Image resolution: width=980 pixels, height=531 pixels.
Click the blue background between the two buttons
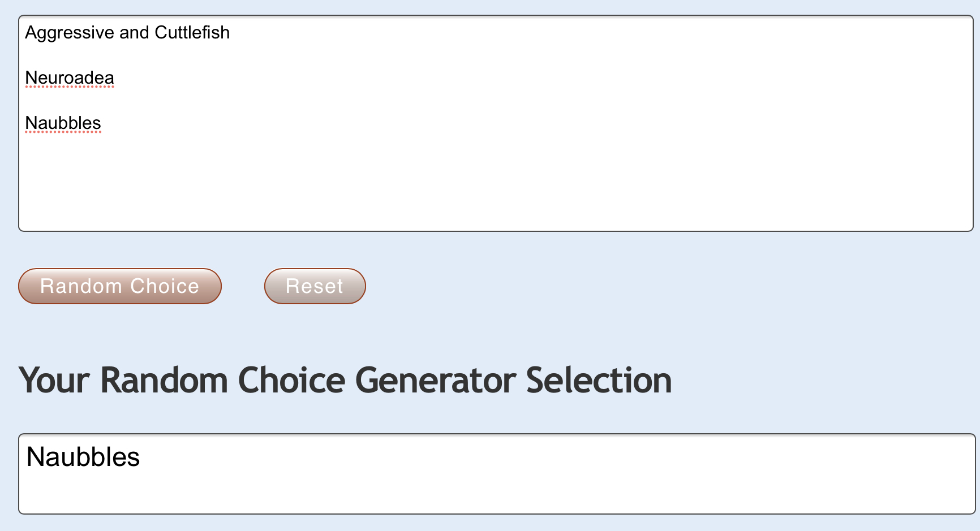tap(243, 286)
